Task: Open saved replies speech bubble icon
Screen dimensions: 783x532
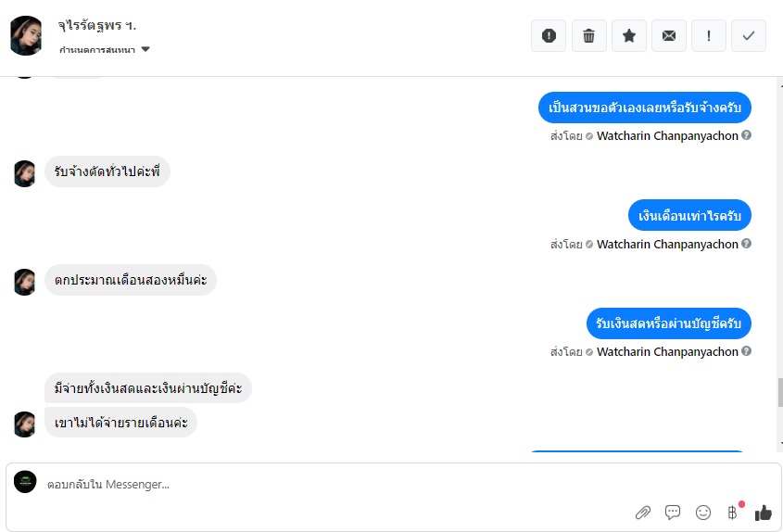Action: click(x=673, y=513)
